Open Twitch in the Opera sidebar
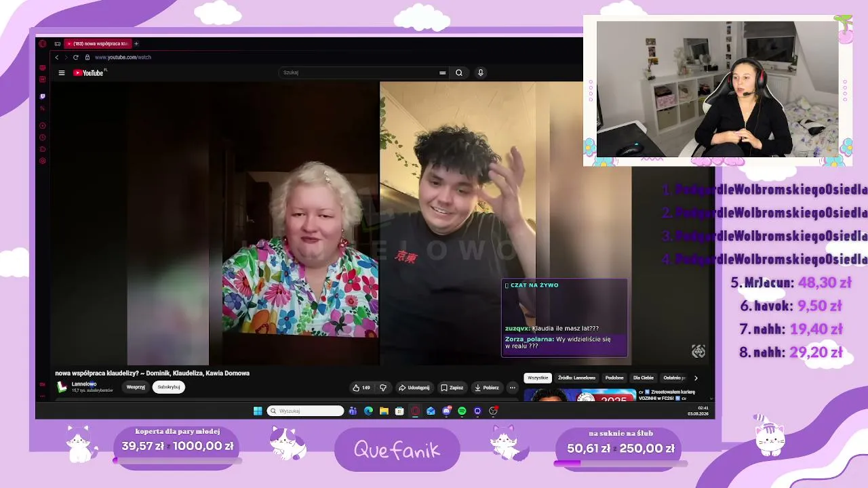 coord(43,96)
